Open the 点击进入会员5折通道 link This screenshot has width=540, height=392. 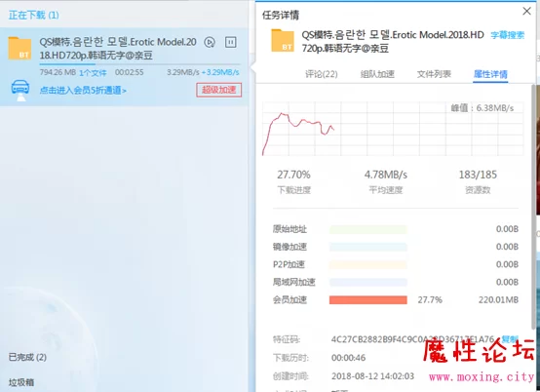[x=83, y=91]
